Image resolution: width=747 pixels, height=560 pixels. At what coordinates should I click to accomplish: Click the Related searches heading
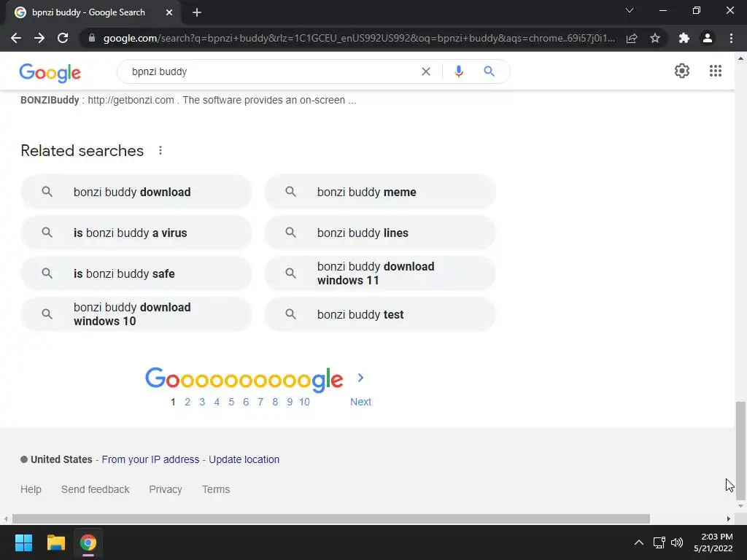click(82, 150)
